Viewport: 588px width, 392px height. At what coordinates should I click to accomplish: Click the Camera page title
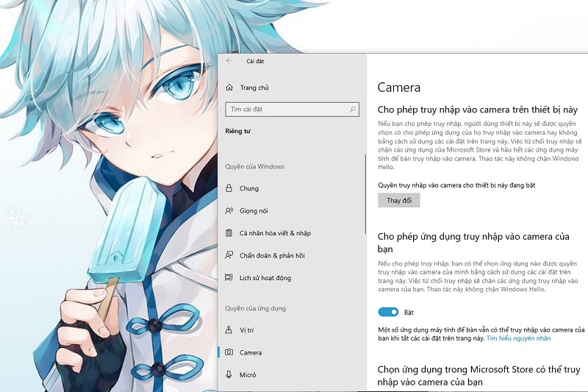click(x=398, y=88)
